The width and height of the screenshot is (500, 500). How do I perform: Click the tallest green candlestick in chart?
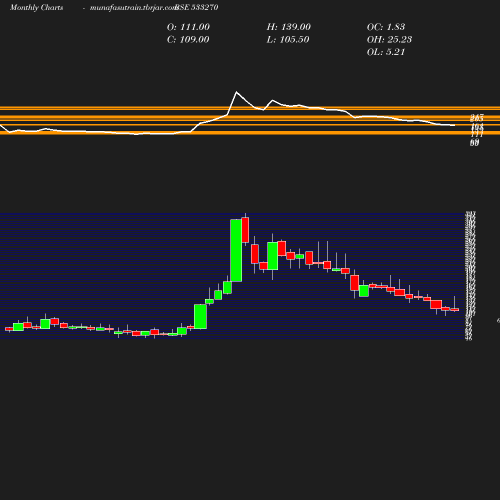(x=236, y=250)
